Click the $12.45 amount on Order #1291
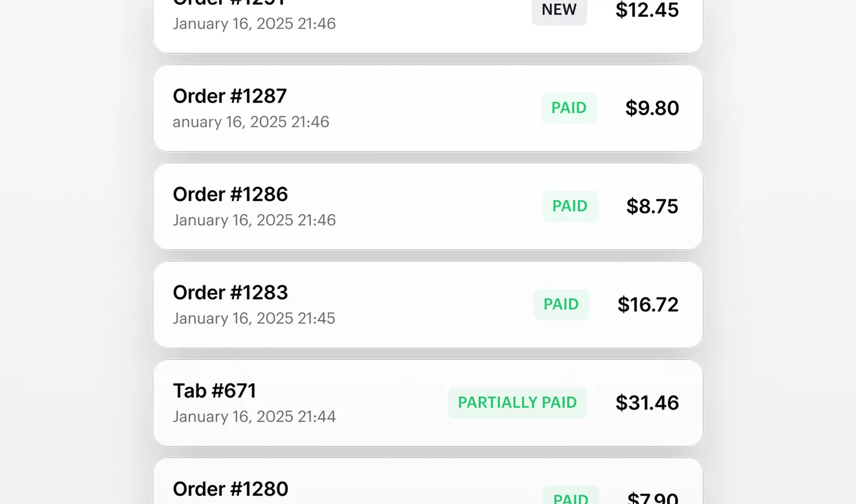The image size is (856, 504). tap(647, 10)
